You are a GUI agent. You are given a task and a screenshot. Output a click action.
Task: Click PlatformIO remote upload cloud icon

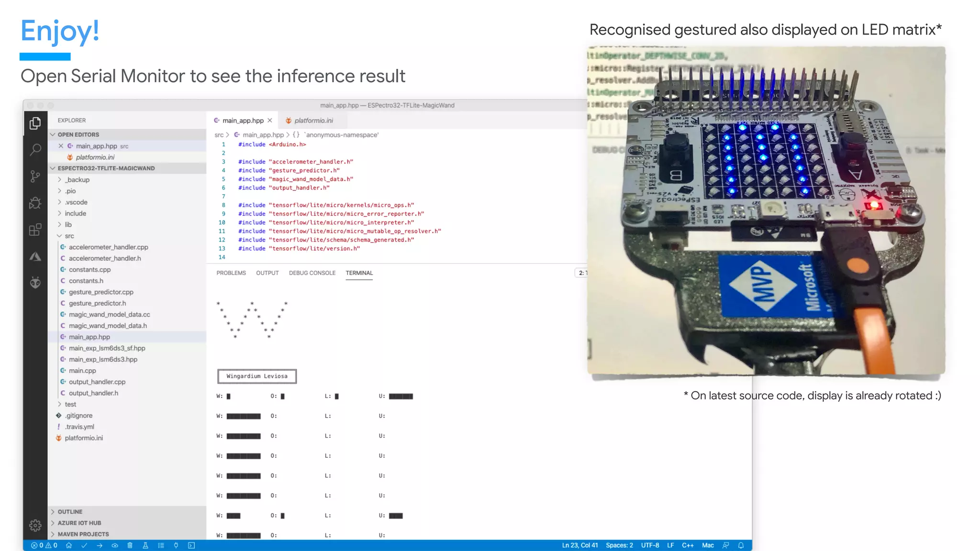coord(115,545)
